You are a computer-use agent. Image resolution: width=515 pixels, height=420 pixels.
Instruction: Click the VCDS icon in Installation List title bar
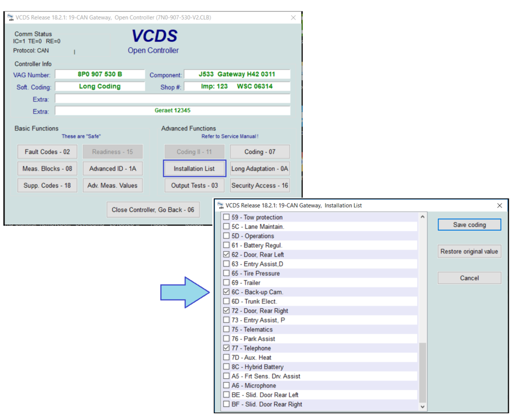(220, 206)
